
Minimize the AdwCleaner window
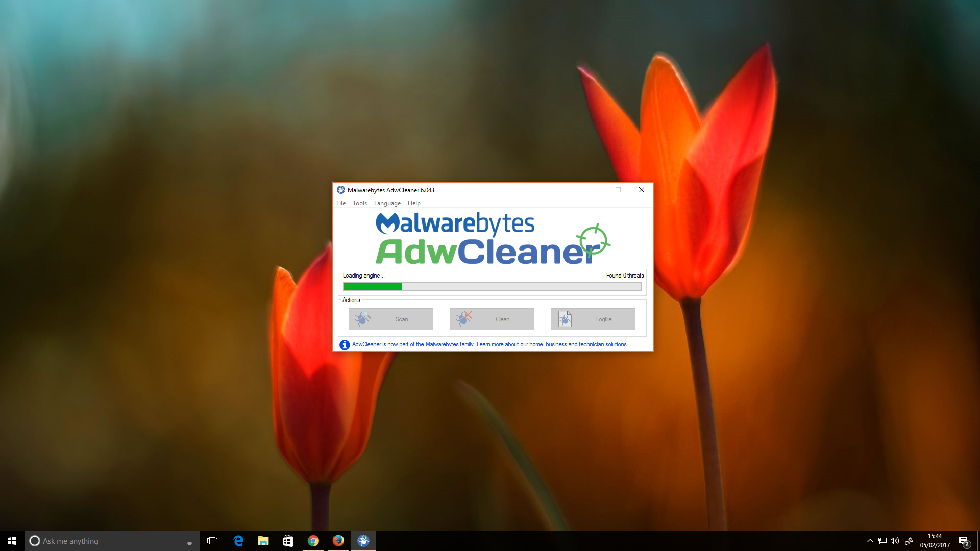pyautogui.click(x=595, y=190)
